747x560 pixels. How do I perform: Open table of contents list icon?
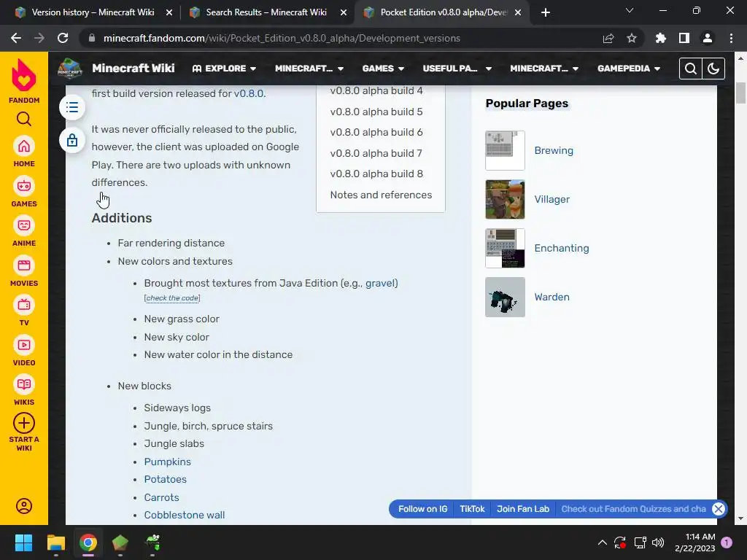point(72,107)
